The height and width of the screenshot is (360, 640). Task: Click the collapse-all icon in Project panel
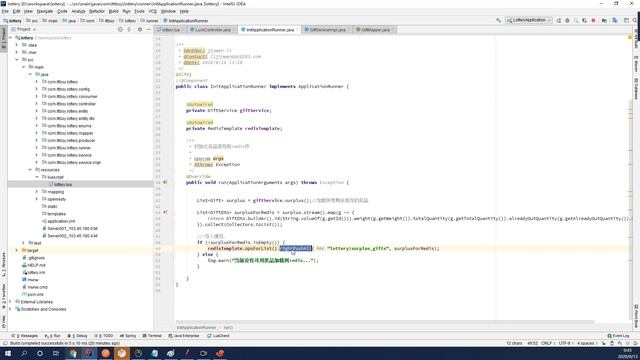tap(129, 29)
